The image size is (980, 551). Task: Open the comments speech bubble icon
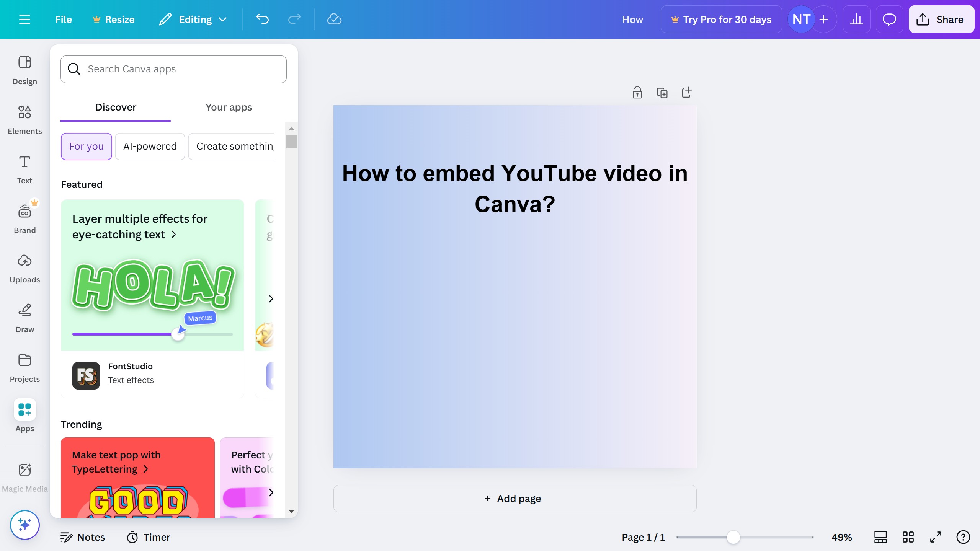(x=889, y=19)
